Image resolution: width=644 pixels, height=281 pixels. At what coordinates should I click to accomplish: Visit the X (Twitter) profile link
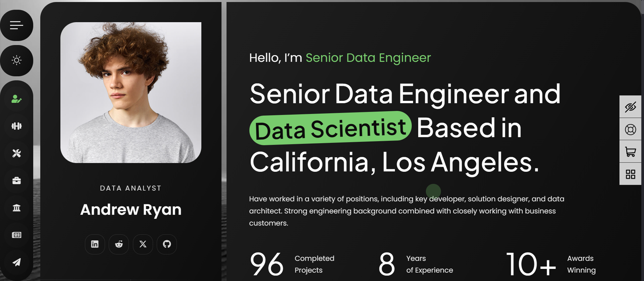(143, 244)
